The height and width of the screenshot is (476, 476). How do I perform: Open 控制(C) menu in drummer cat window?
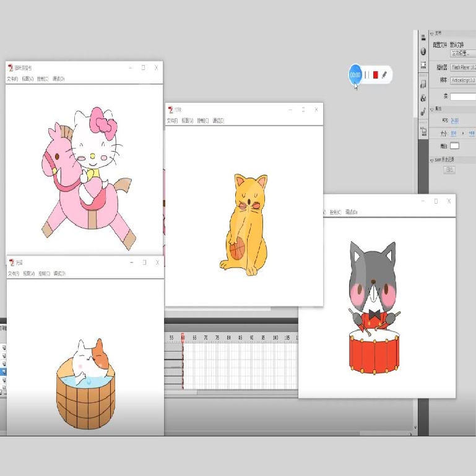(x=335, y=212)
